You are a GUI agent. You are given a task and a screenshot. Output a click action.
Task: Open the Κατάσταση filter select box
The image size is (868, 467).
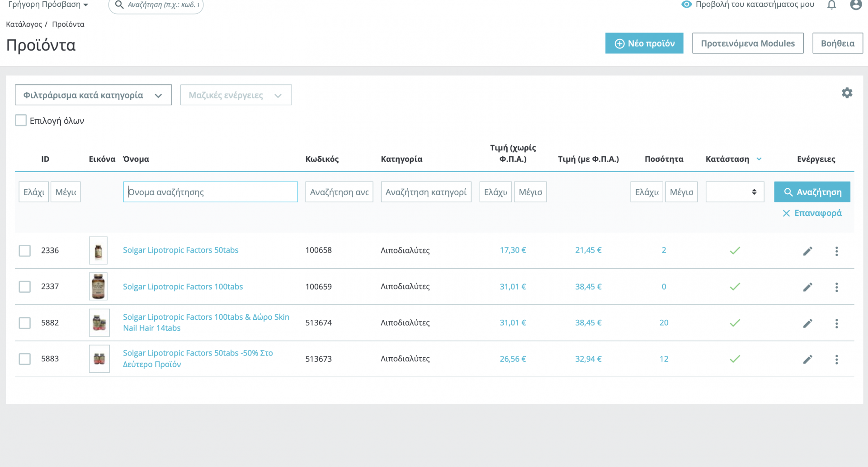tap(735, 192)
